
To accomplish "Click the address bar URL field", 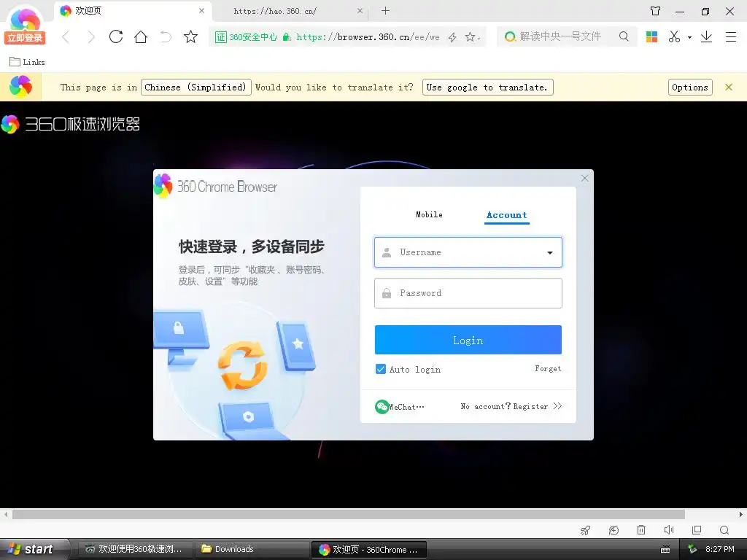I will tap(368, 37).
